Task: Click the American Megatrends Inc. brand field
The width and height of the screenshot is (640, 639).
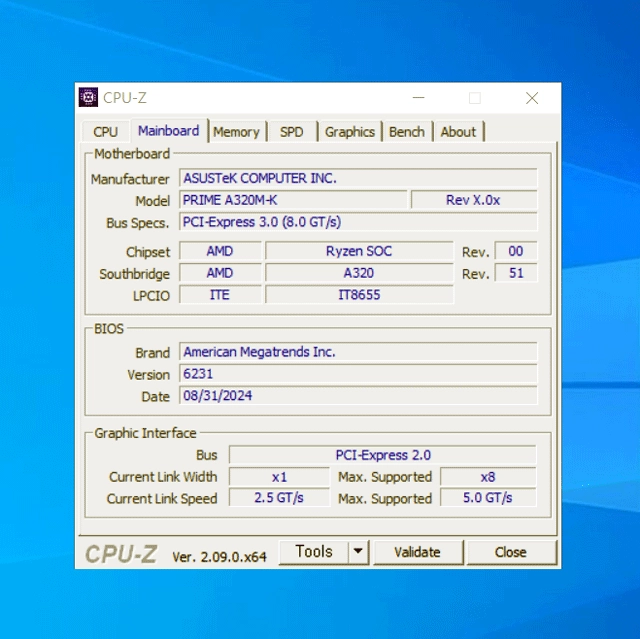Action: [358, 352]
